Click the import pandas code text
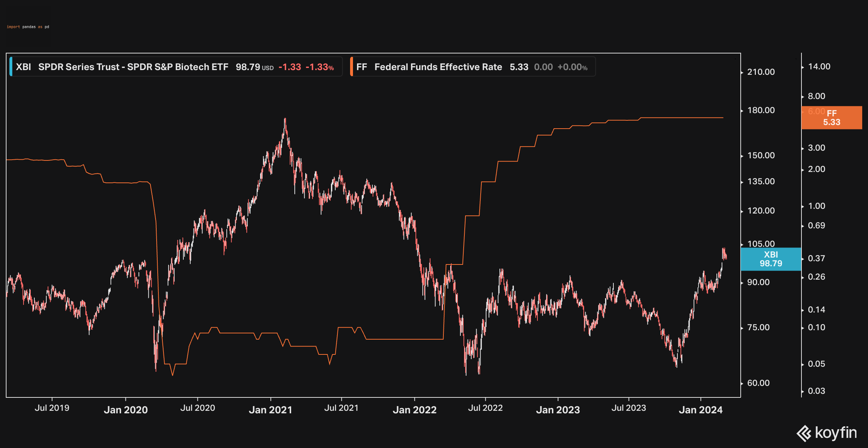Screen dimensions: 868x448 tap(28, 27)
